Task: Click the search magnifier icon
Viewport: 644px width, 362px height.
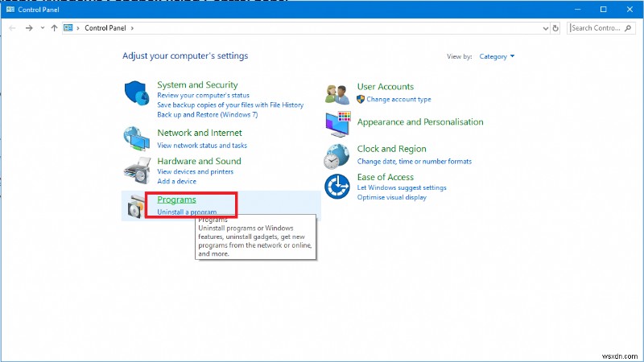Action: (628, 28)
